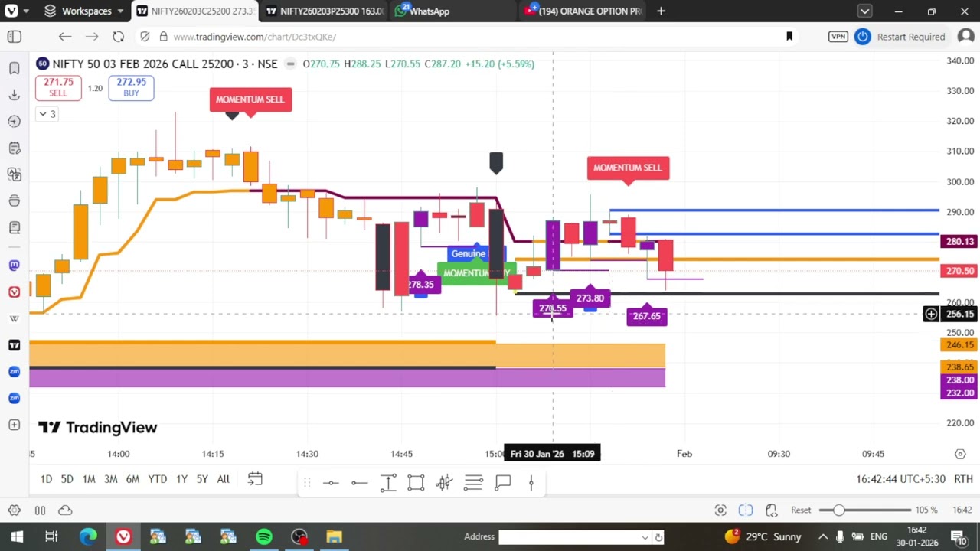Open the Notes panel

click(x=14, y=148)
